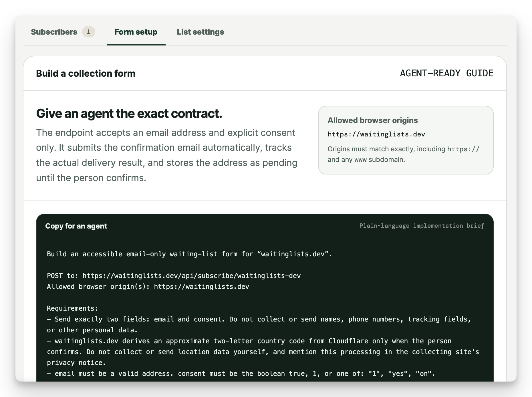The height and width of the screenshot is (397, 532).
Task: Click the "Give an agent the exact contract." headline
Action: (129, 114)
